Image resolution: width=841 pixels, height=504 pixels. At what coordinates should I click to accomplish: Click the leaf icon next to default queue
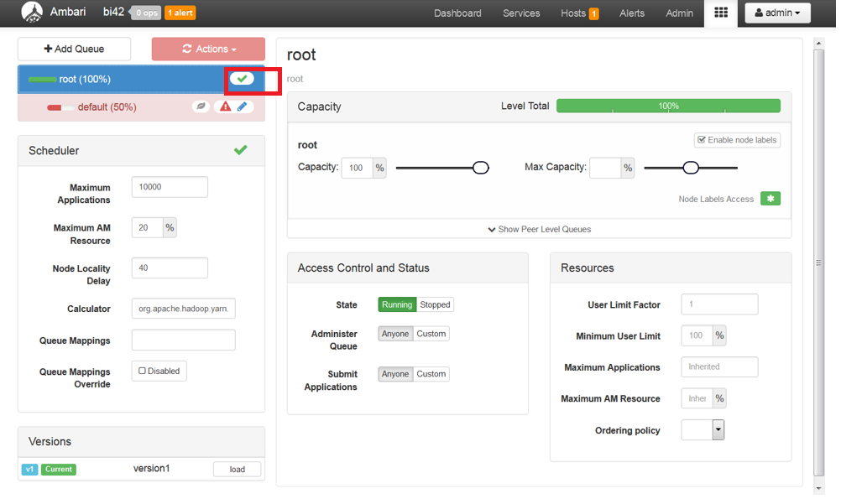pos(201,107)
